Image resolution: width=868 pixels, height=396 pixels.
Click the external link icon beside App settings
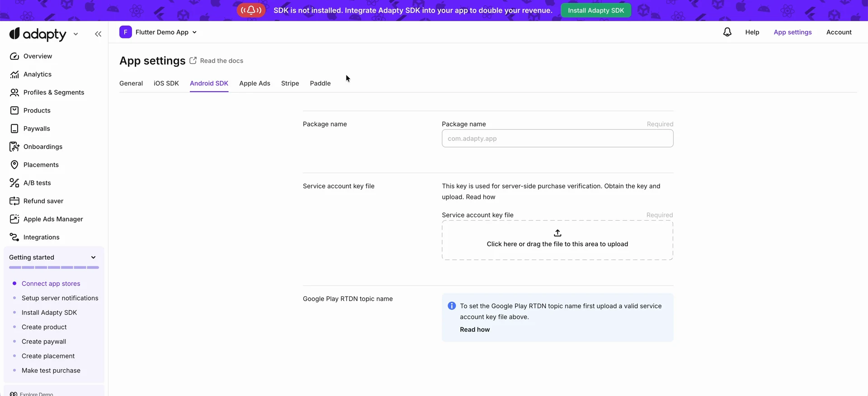coord(193,60)
